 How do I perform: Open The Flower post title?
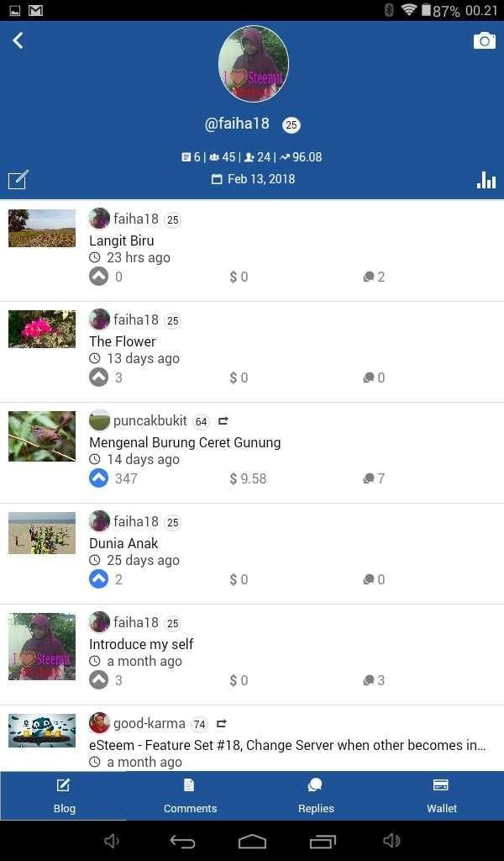tap(123, 341)
